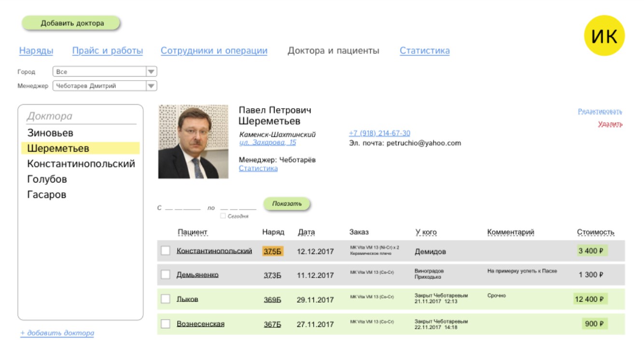Select doctor Гасаров in the list

coord(46,195)
